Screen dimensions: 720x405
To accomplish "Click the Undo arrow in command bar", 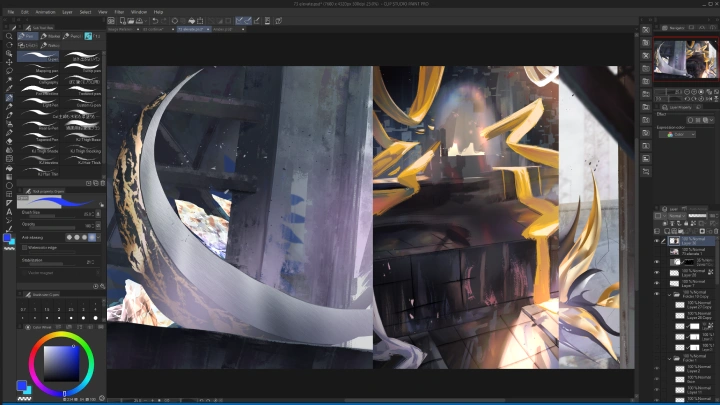I will click(x=155, y=21).
